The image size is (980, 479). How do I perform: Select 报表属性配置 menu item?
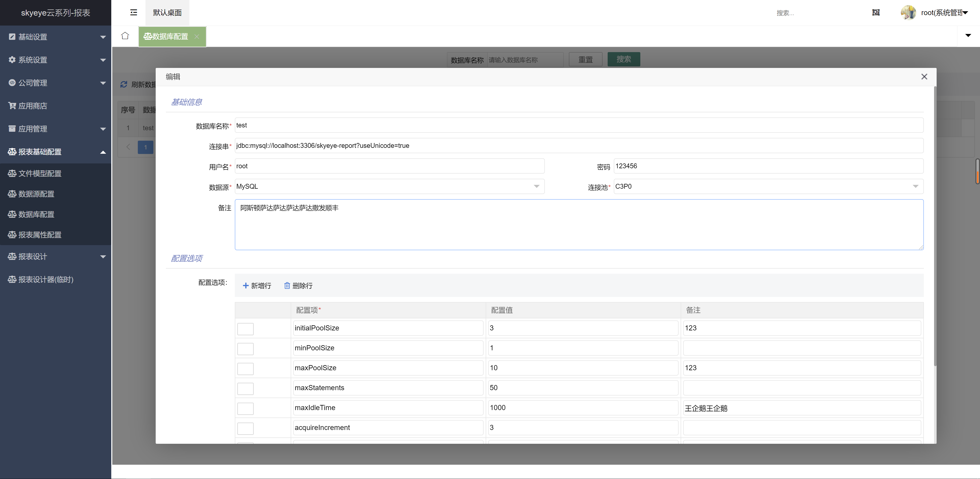click(40, 235)
